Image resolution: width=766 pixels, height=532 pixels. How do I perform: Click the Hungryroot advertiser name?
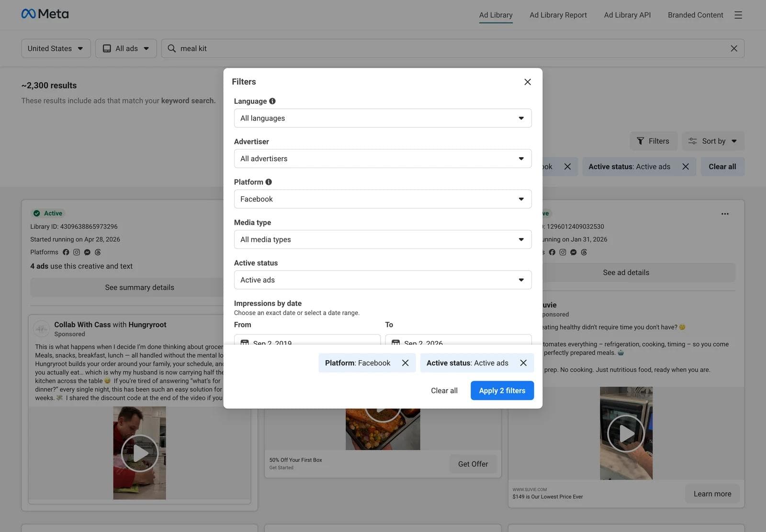[x=147, y=325]
